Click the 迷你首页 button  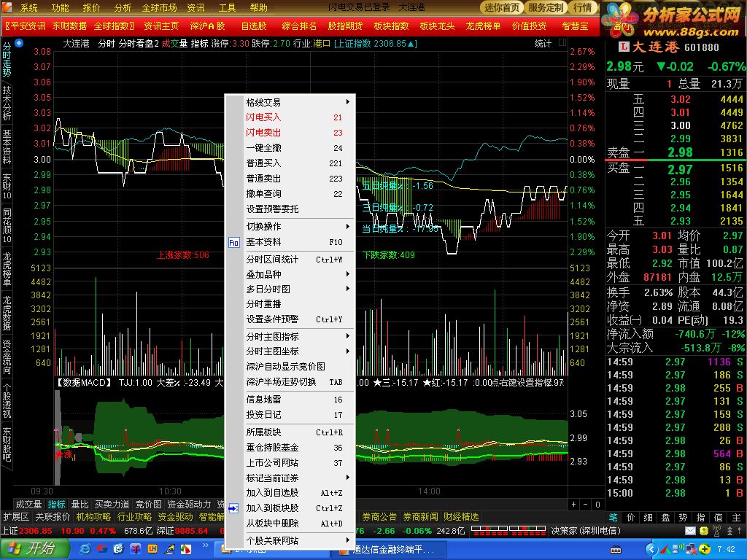[x=502, y=7]
